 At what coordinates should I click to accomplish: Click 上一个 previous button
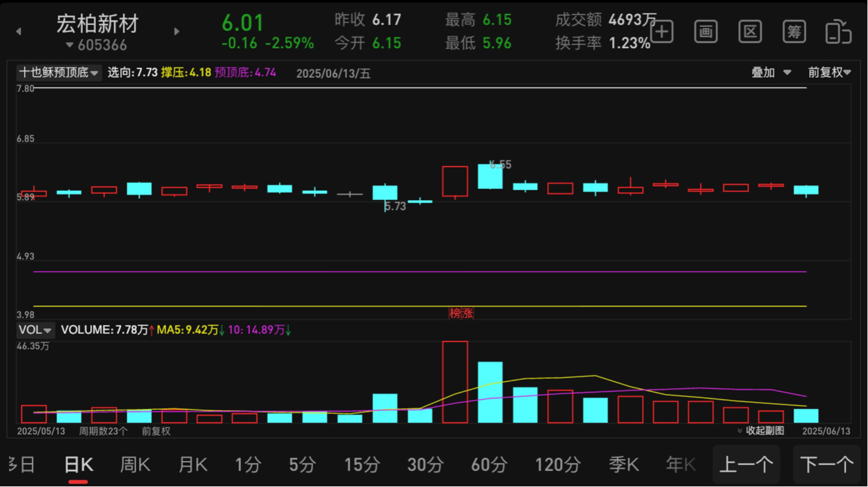coord(746,465)
